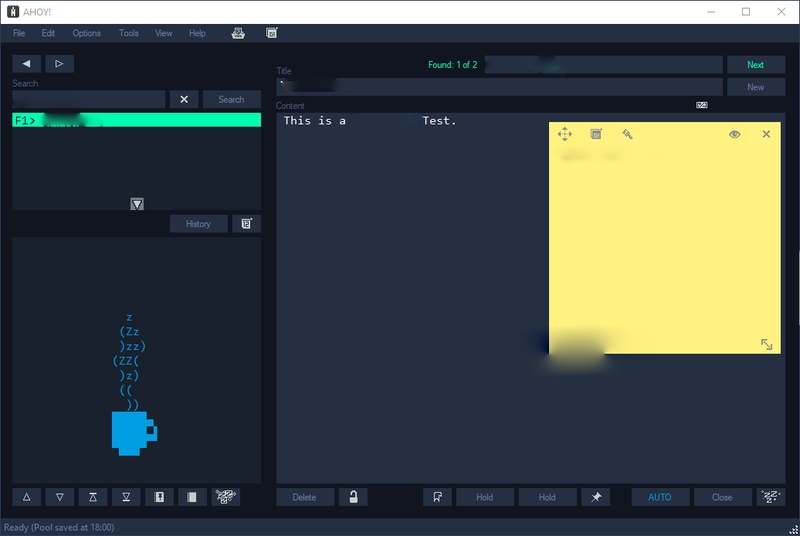Click the small keyboard icon above content
This screenshot has width=800, height=536.
[x=702, y=105]
